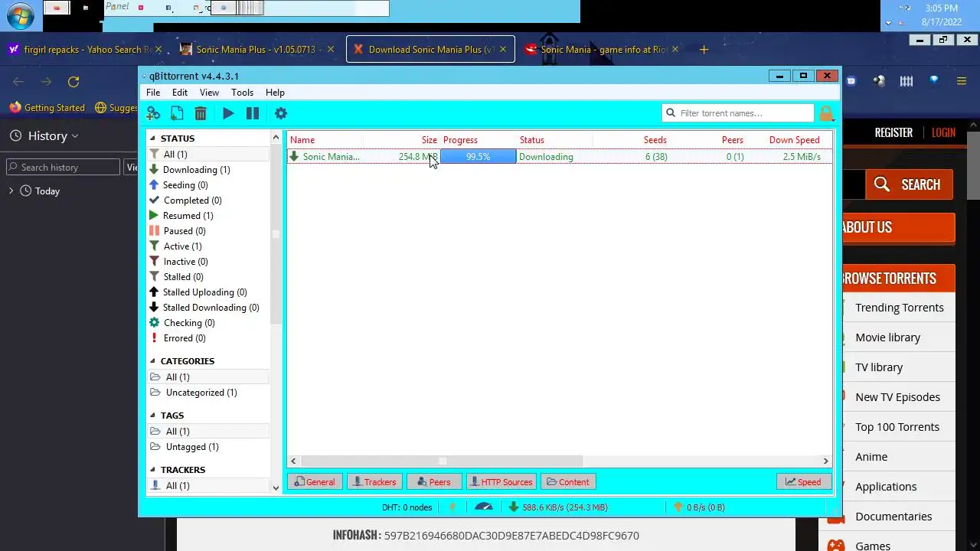Click the speedometer alternative speed limits icon

coord(484,507)
